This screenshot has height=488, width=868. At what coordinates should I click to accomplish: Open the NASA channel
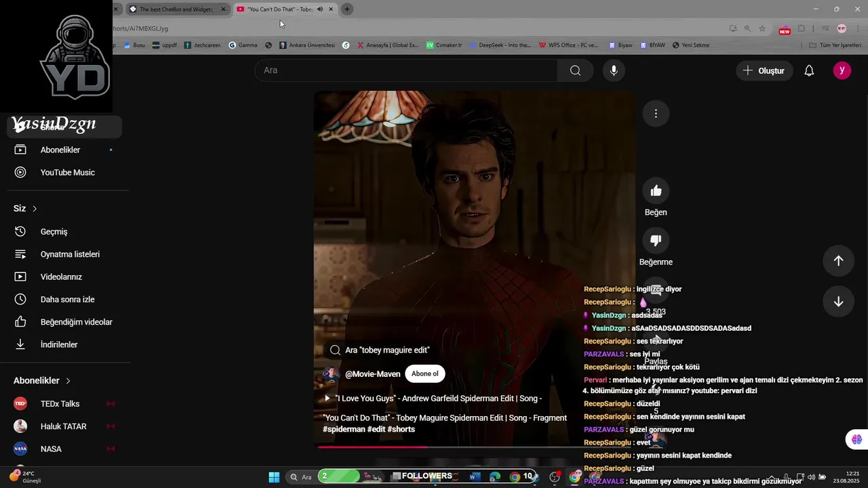[x=64, y=449]
